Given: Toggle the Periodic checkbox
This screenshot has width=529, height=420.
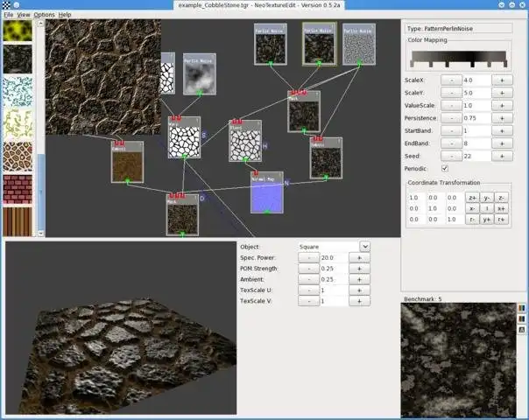Looking at the screenshot, I should coord(445,167).
